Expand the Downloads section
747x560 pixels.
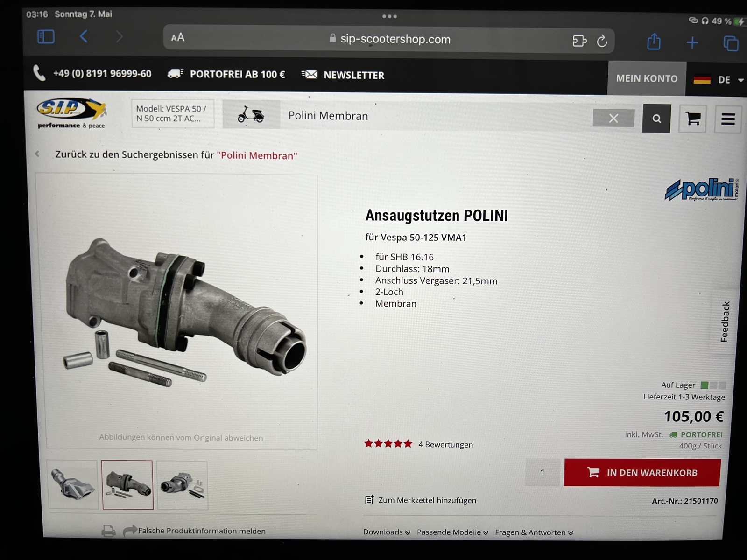(x=387, y=532)
